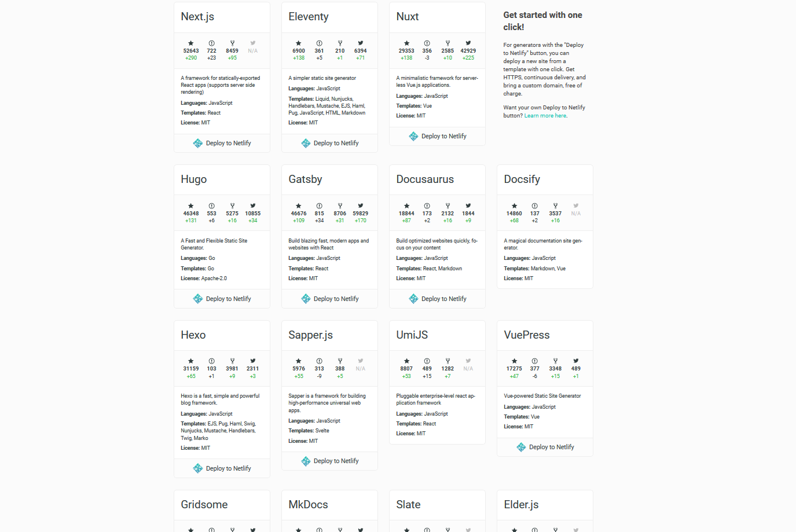
Task: Open the Hugo generator title
Action: (194, 179)
